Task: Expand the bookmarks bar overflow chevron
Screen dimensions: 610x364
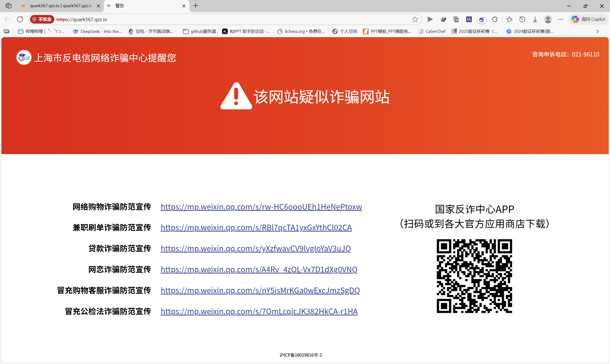Action: [x=598, y=31]
